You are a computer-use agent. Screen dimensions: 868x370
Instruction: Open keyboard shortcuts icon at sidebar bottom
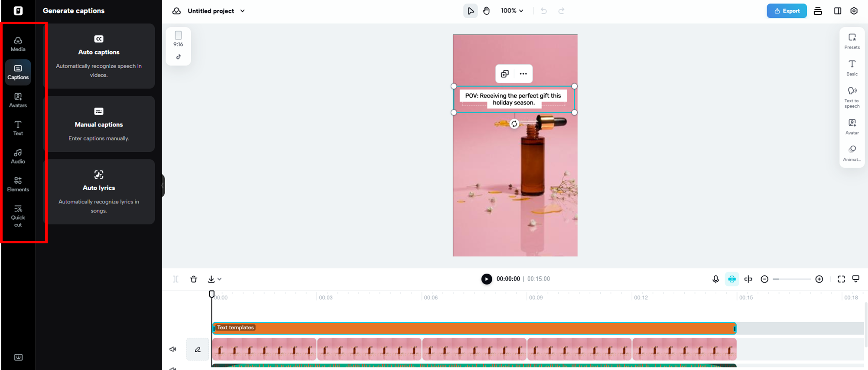point(18,357)
